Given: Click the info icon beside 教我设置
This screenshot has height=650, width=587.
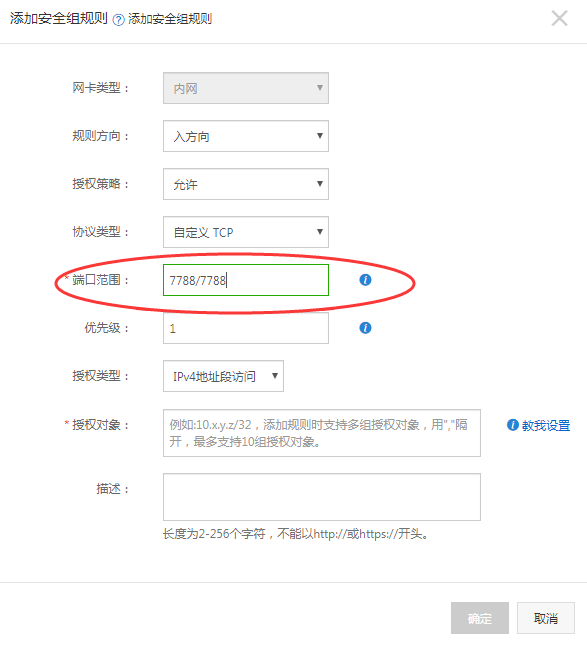Looking at the screenshot, I should click(x=513, y=425).
